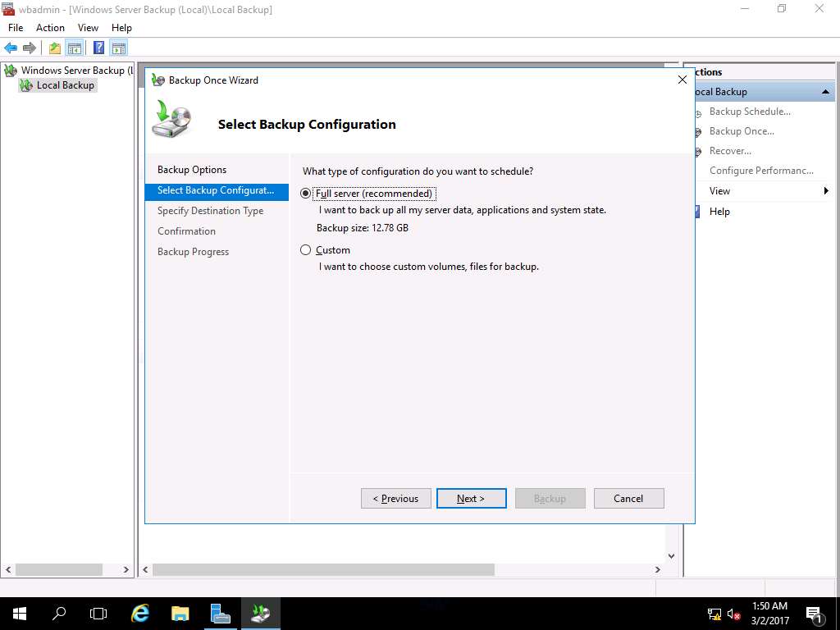Click the Back arrow toolbar icon

pyautogui.click(x=11, y=48)
